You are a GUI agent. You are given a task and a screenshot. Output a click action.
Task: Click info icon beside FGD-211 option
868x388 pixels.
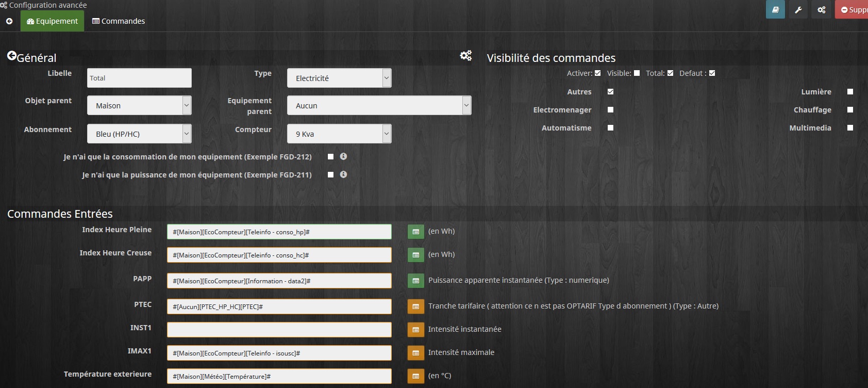click(x=343, y=174)
